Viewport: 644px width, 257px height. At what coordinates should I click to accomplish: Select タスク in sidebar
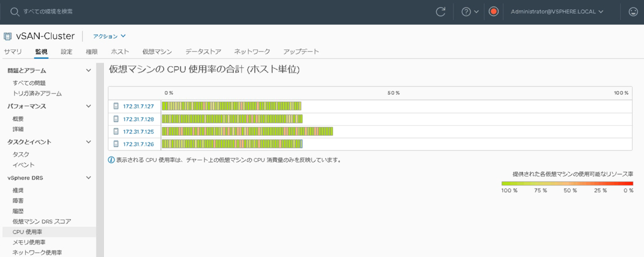(x=21, y=154)
